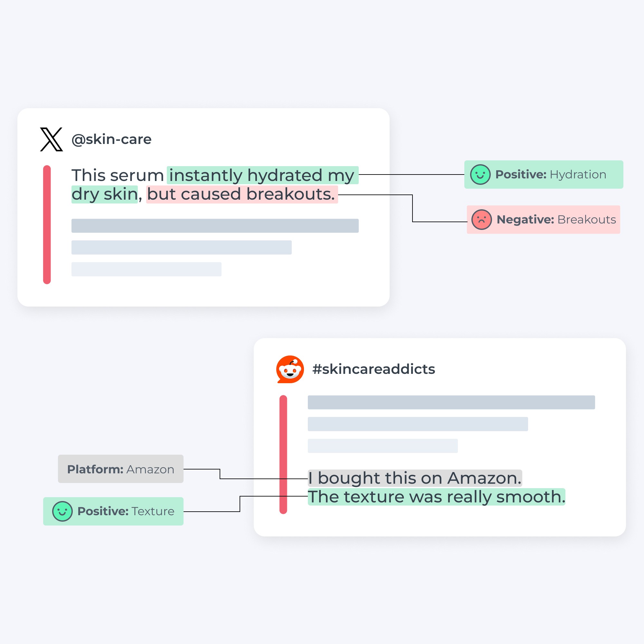Click the Reddit Snoo logo icon
The image size is (644, 644).
290,369
